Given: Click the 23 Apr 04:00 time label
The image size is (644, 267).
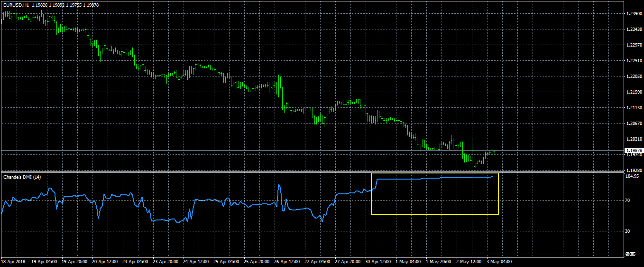Looking at the screenshot, I should 136,262.
